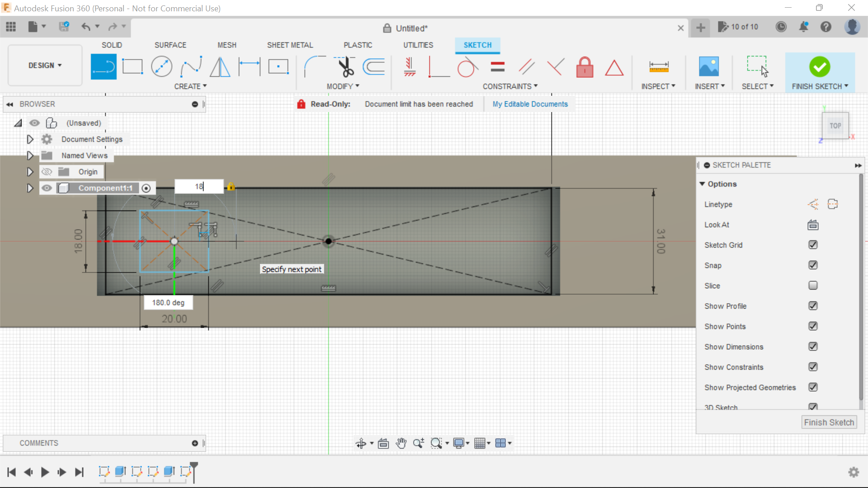The width and height of the screenshot is (868, 488).
Task: Open My Editable Documents link
Action: click(530, 104)
